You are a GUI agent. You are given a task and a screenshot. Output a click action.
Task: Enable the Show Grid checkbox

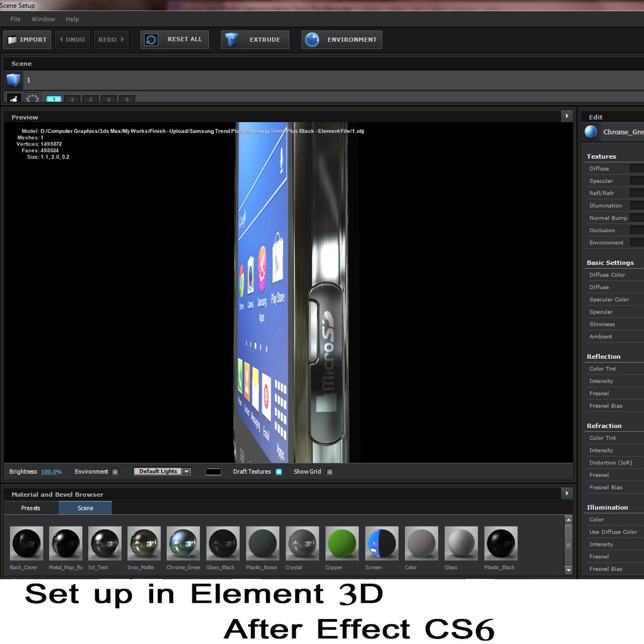click(330, 472)
